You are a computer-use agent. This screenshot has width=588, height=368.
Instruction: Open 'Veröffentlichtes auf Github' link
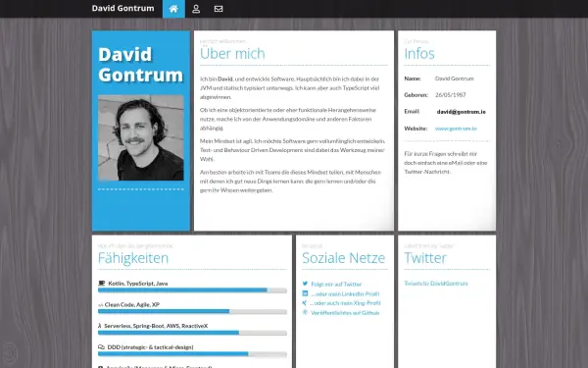click(x=345, y=312)
